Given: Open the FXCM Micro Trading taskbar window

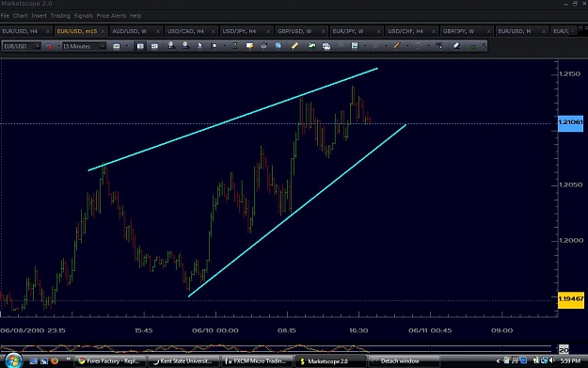Looking at the screenshot, I should coord(256,361).
